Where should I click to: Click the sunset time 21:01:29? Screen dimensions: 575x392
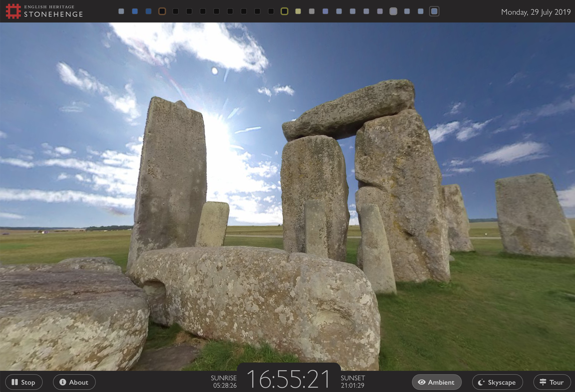352,385
